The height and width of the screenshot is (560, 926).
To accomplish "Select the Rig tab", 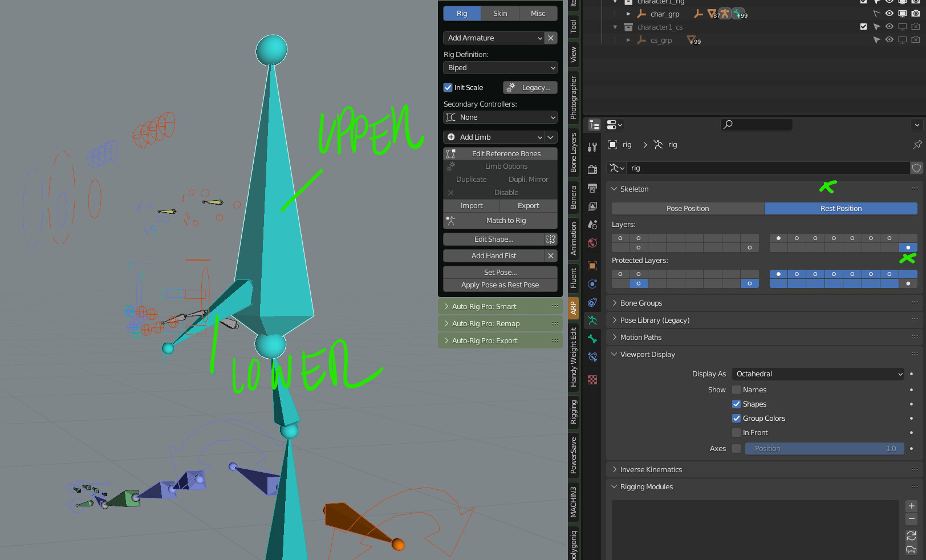I will [462, 14].
